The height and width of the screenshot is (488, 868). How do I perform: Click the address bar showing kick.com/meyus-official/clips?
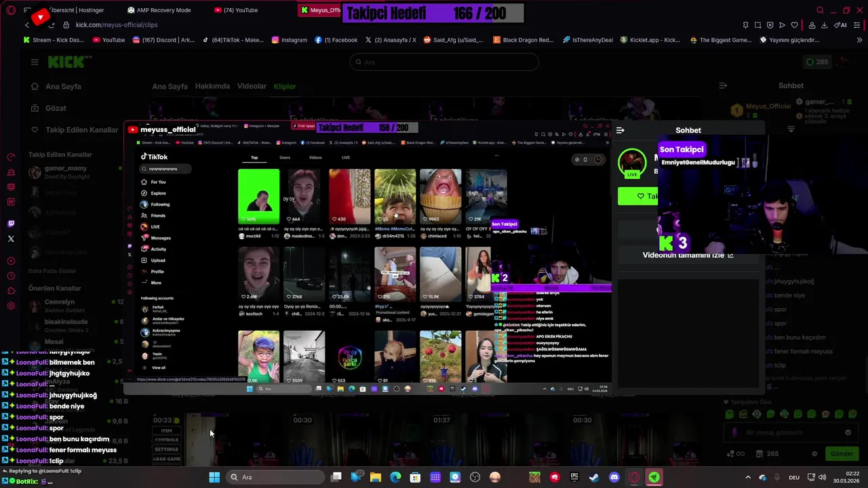117,25
